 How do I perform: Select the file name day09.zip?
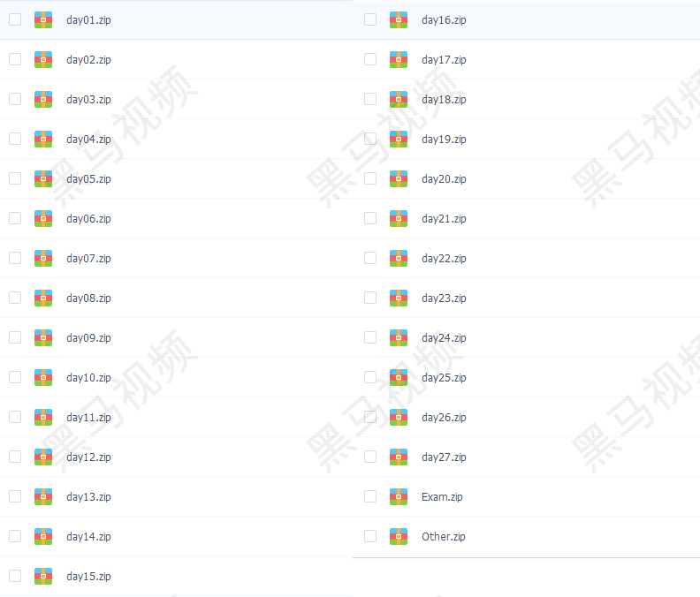pos(88,338)
